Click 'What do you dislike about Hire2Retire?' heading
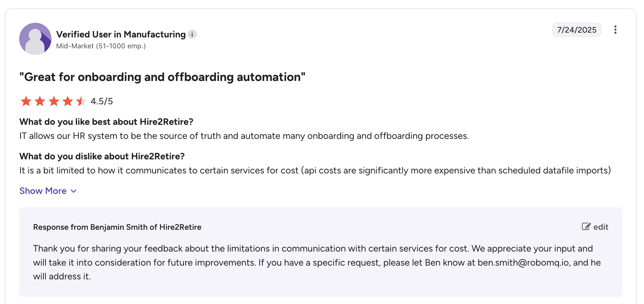The height and width of the screenshot is (304, 644). (x=102, y=156)
